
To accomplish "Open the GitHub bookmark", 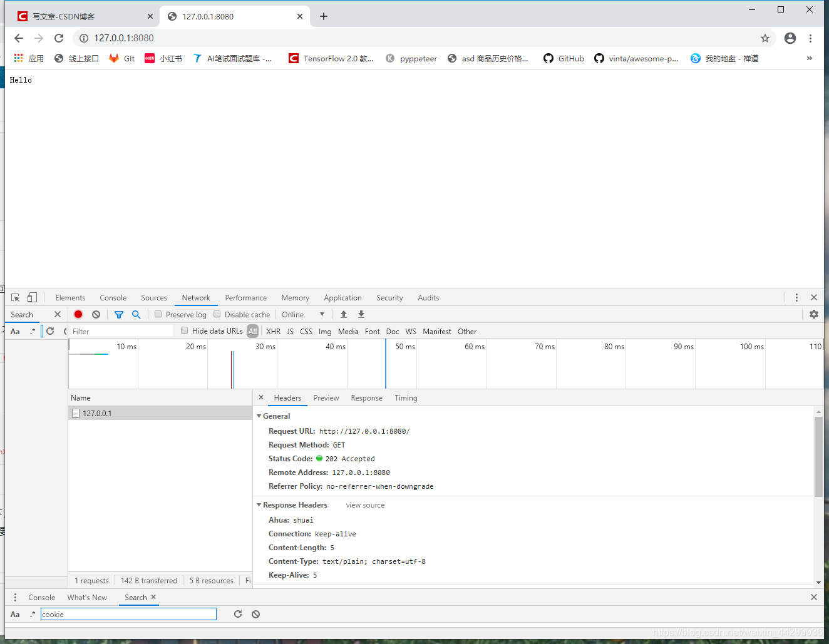I will click(x=564, y=58).
